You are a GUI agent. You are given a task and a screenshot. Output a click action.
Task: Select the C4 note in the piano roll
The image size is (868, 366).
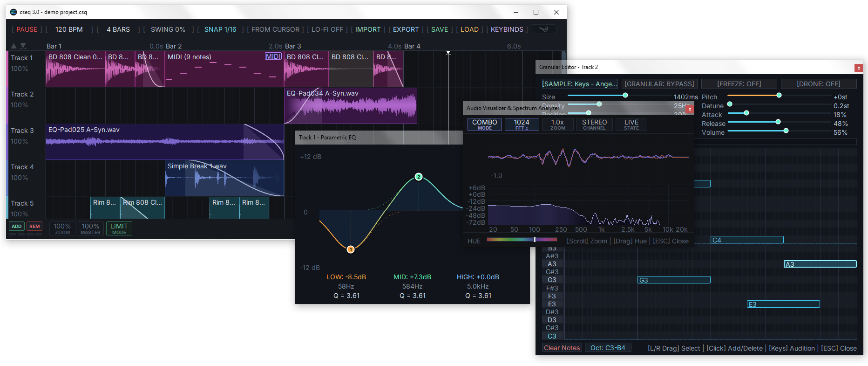[x=747, y=240]
